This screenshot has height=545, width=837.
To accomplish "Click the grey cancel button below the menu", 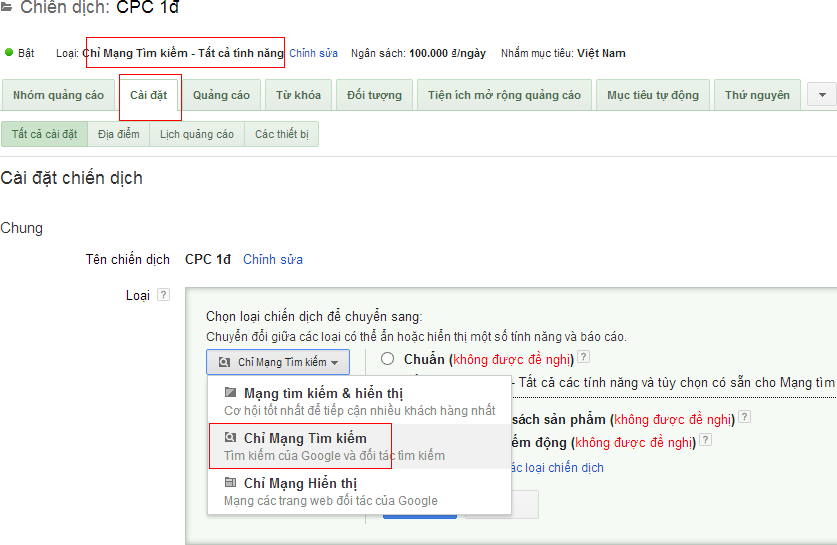I will point(501,504).
